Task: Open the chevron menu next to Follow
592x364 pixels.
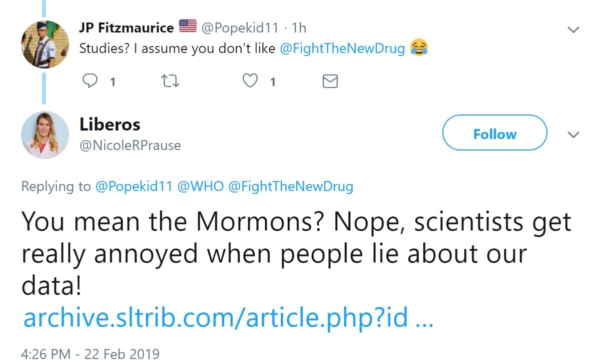Action: click(x=573, y=134)
